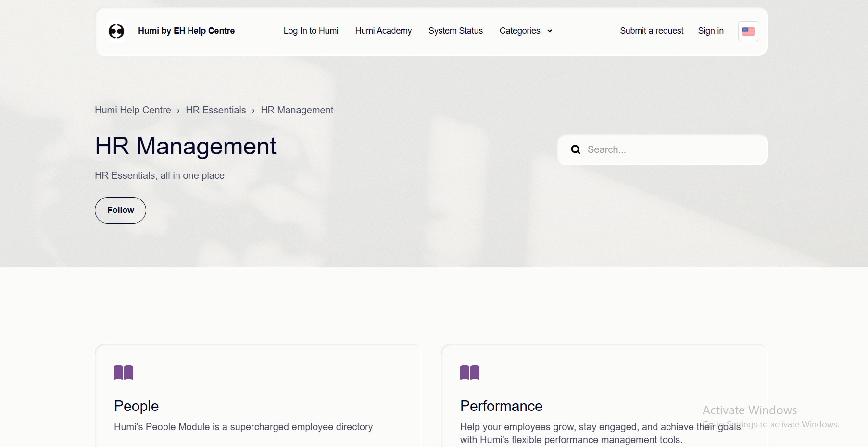Click the Sign in link
Viewport: 868px width, 447px height.
[711, 31]
